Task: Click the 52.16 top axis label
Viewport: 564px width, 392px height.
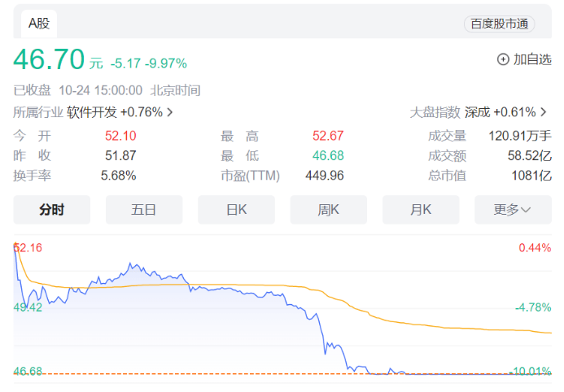Action: (x=27, y=247)
